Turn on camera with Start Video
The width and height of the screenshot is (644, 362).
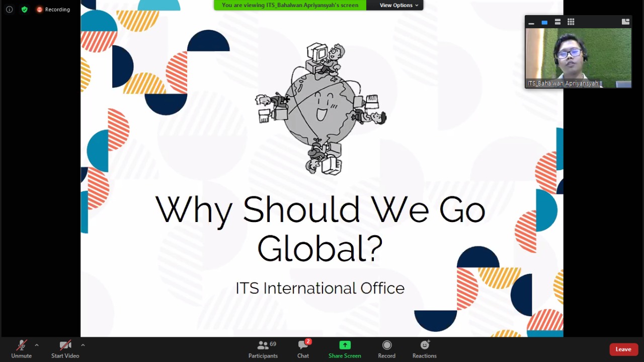click(x=65, y=349)
